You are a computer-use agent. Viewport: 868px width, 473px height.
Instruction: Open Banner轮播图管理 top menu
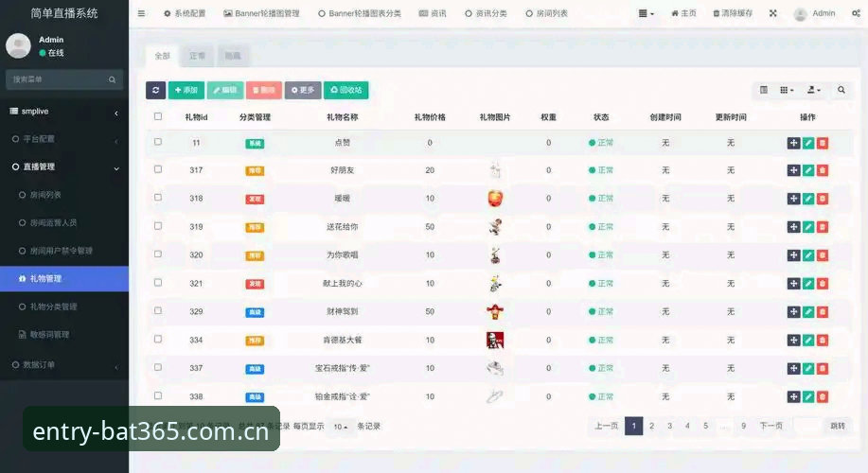(261, 13)
